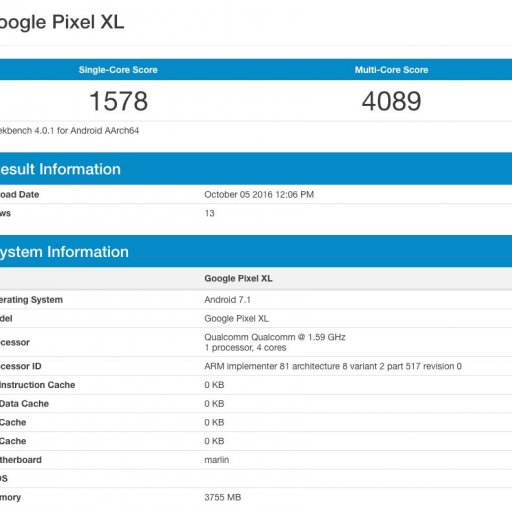Select the Single-Core Score header
Image resolution: width=512 pixels, height=512 pixels.
pos(118,70)
